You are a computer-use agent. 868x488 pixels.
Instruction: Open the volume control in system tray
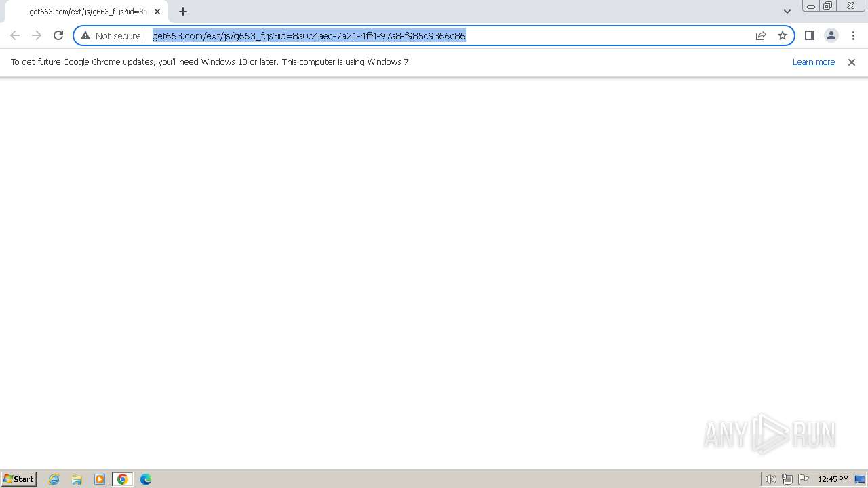click(x=770, y=479)
